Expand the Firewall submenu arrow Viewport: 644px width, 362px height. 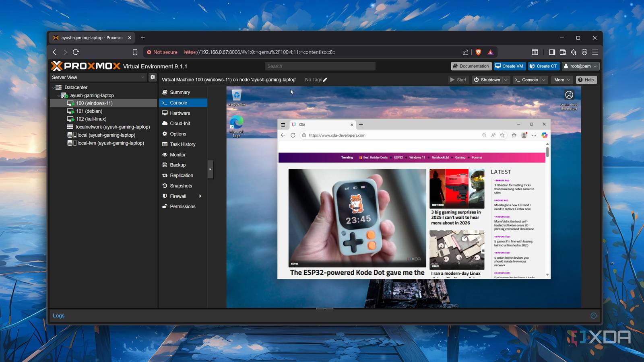[x=200, y=196]
